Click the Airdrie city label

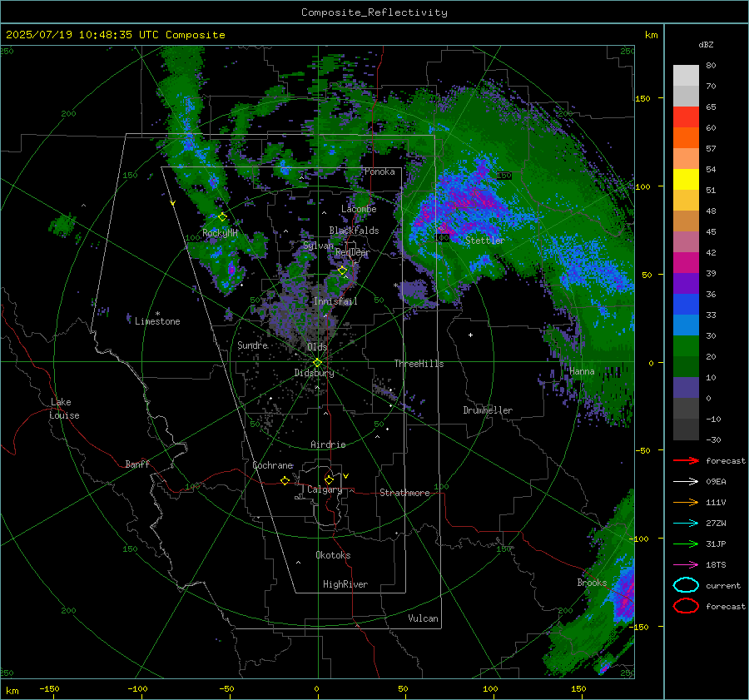(x=328, y=444)
